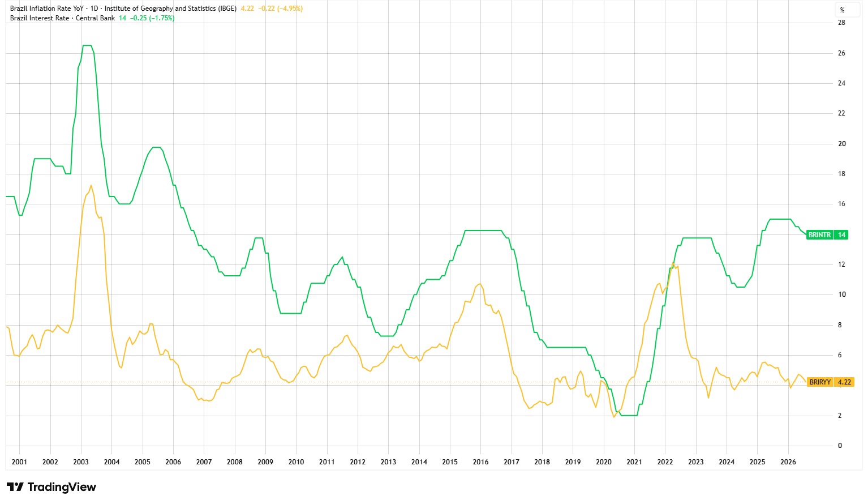Open the TradingView wordmark link
The image size is (868, 504).
[x=62, y=487]
